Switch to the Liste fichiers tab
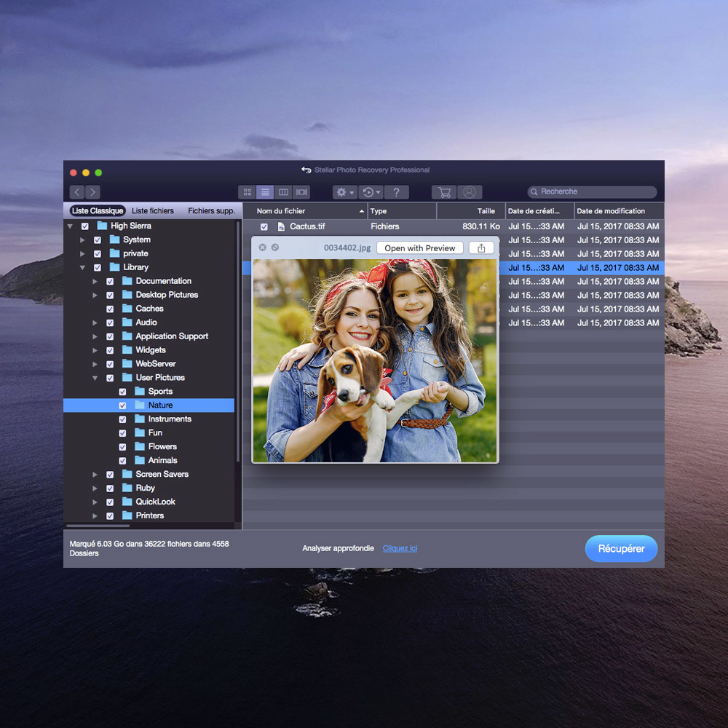Viewport: 728px width, 728px height. tap(153, 211)
